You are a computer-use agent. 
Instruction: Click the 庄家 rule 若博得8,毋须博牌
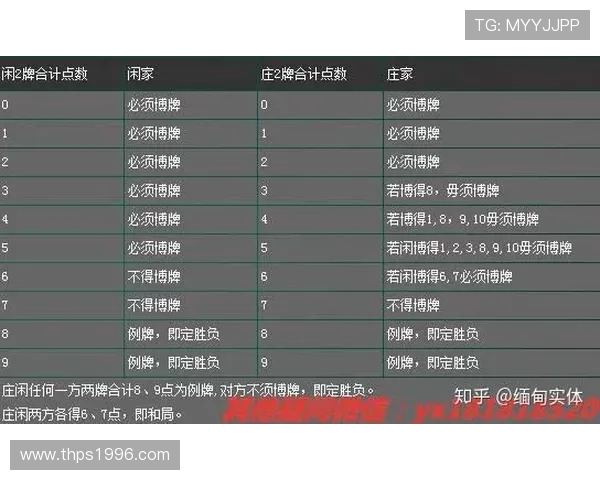443,191
